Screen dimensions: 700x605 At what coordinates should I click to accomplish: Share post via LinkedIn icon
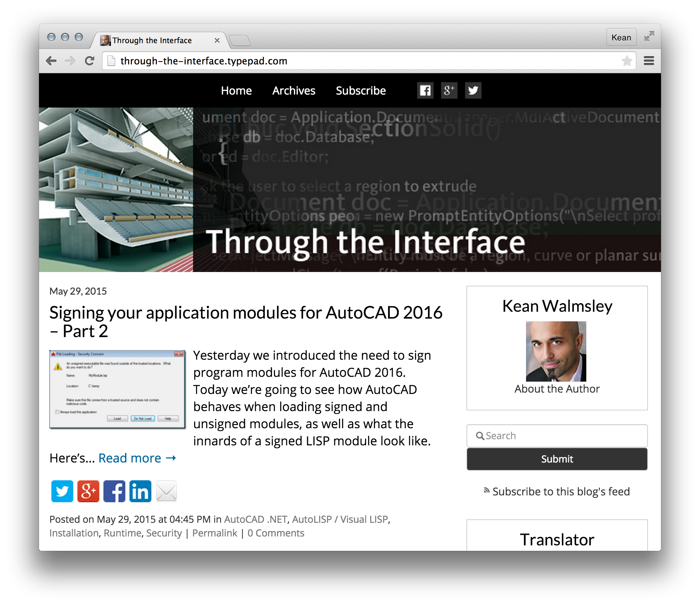140,491
